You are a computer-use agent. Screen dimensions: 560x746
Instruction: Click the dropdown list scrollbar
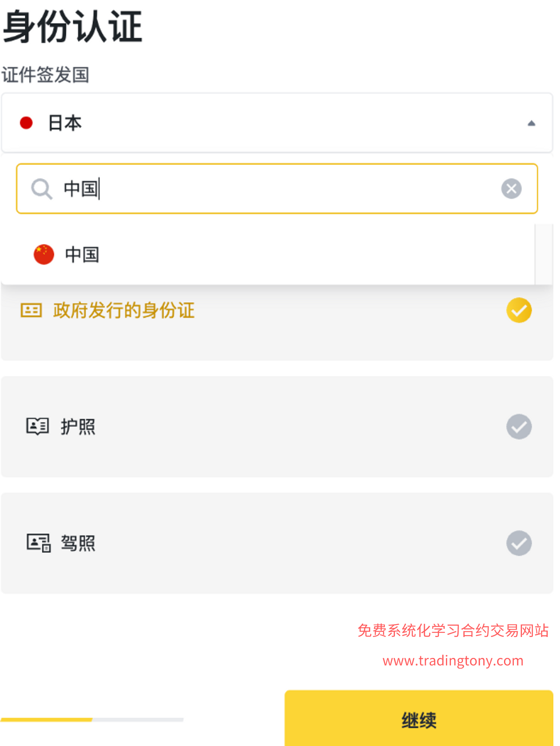click(x=544, y=254)
